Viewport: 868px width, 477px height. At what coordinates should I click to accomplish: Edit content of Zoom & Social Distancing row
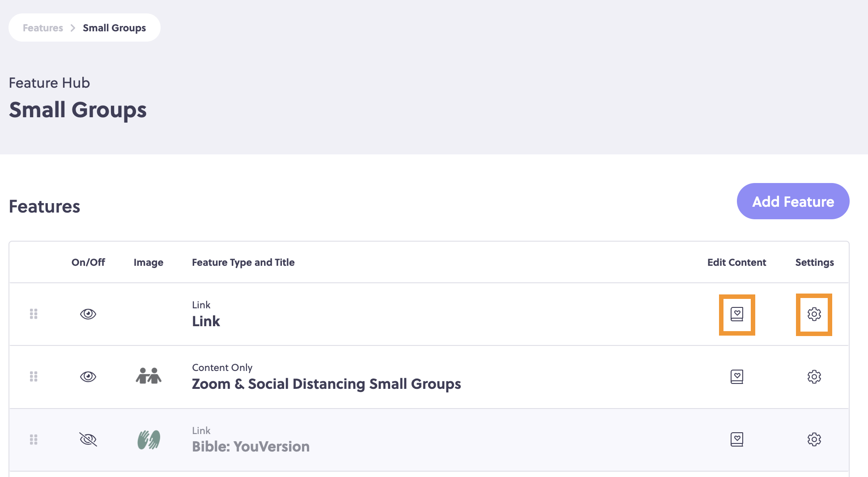(736, 377)
